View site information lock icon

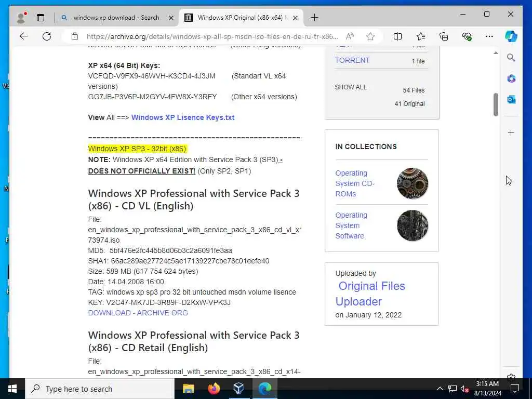pyautogui.click(x=75, y=36)
